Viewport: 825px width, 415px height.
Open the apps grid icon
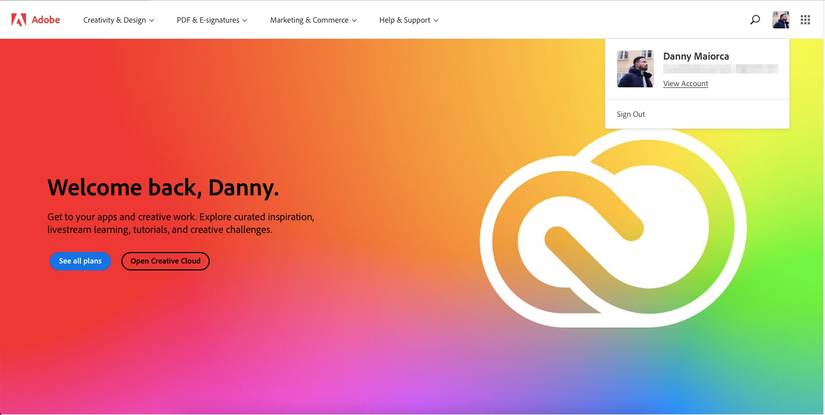pos(805,20)
